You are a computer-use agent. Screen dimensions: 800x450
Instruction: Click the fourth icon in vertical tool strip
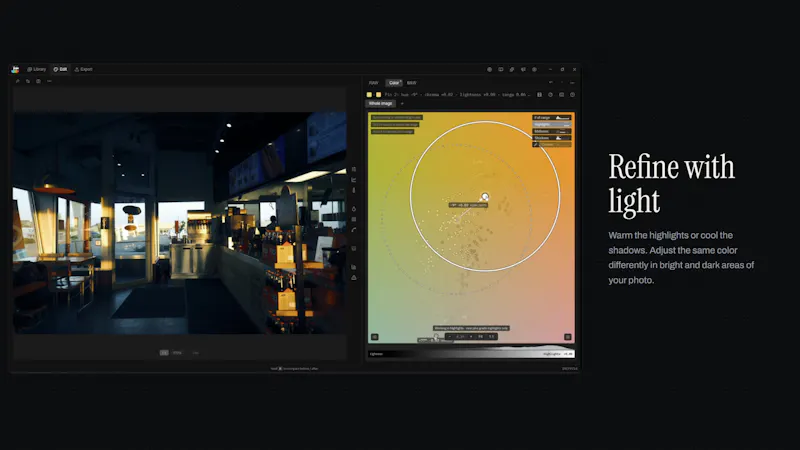coord(354,209)
